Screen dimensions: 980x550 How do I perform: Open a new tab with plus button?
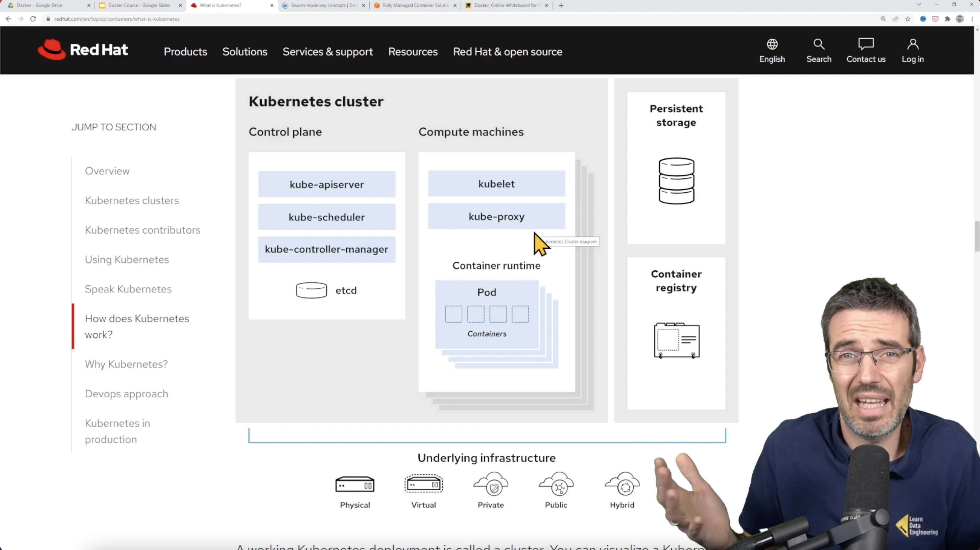click(561, 5)
